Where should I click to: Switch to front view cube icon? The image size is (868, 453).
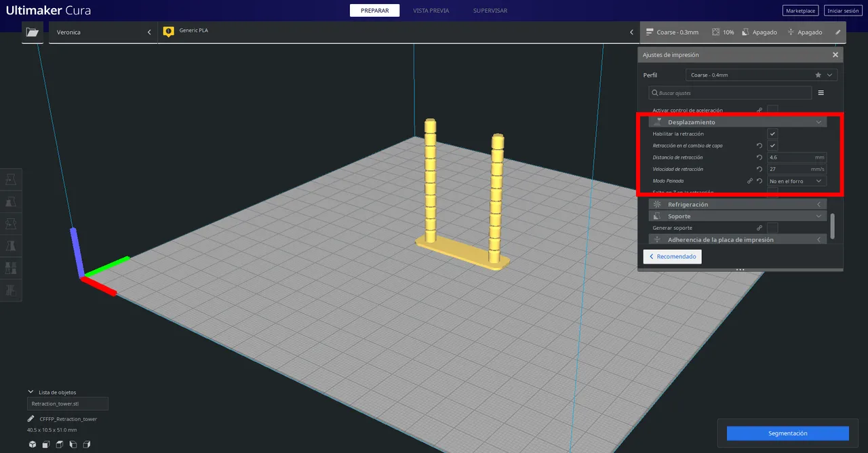point(45,445)
